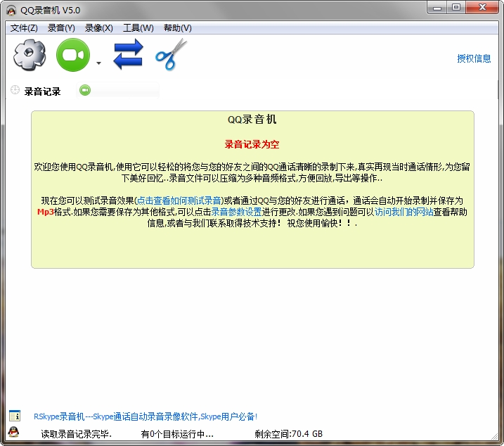Image resolution: width=504 pixels, height=446 pixels.
Task: Open the 工具(W) menu
Action: [138, 28]
